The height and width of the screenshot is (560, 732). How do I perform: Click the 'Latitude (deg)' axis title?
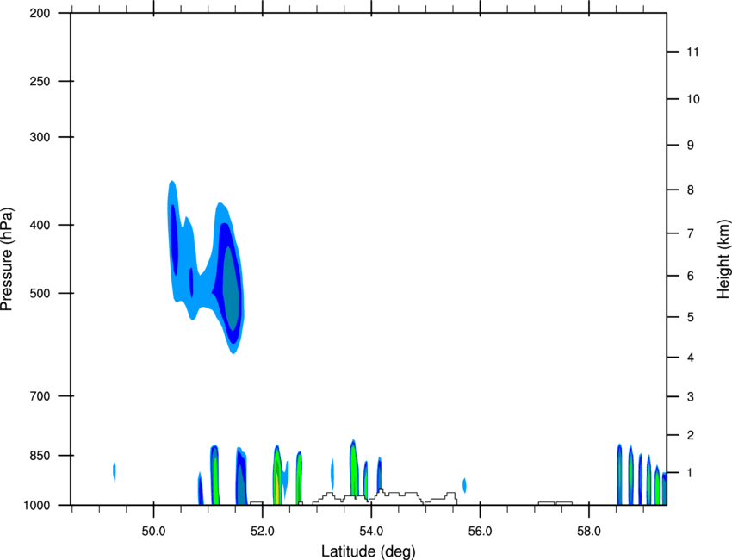369,551
